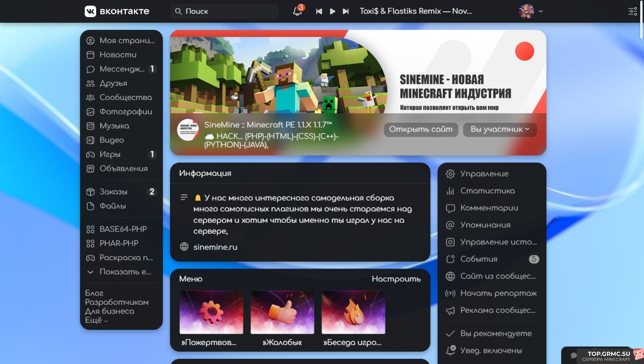Click the description lines icon in Информация
644x364 pixels.
coord(184,197)
